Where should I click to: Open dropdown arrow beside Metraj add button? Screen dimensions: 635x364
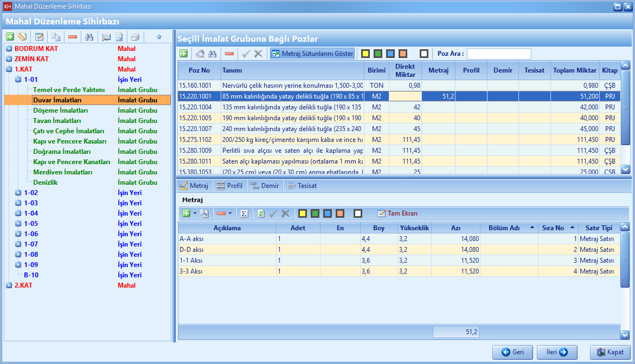coord(195,213)
